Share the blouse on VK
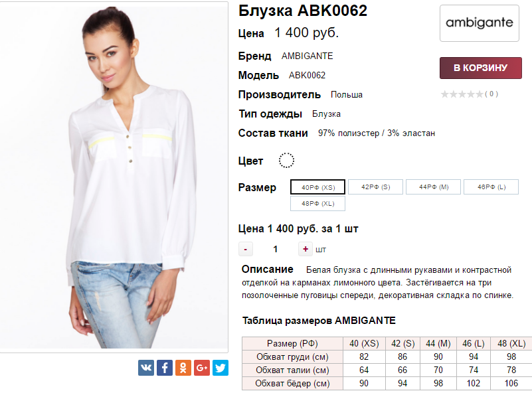 [x=146, y=368]
